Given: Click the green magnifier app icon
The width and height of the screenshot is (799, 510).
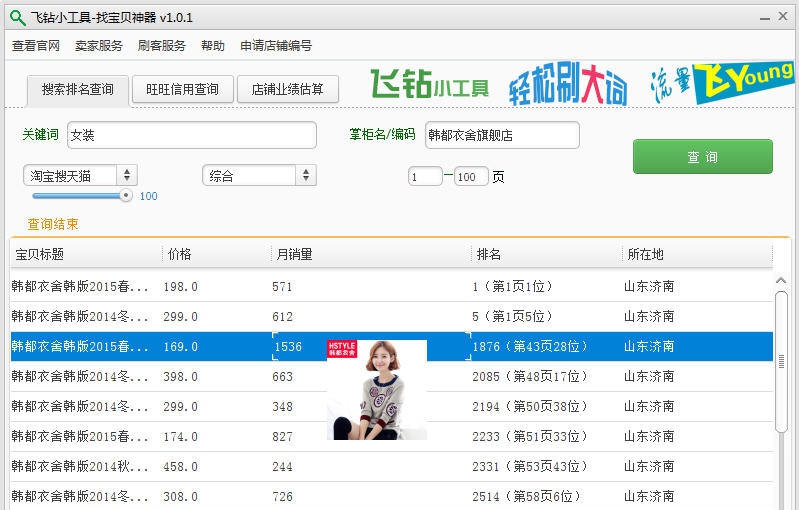Looking at the screenshot, I should pyautogui.click(x=17, y=18).
